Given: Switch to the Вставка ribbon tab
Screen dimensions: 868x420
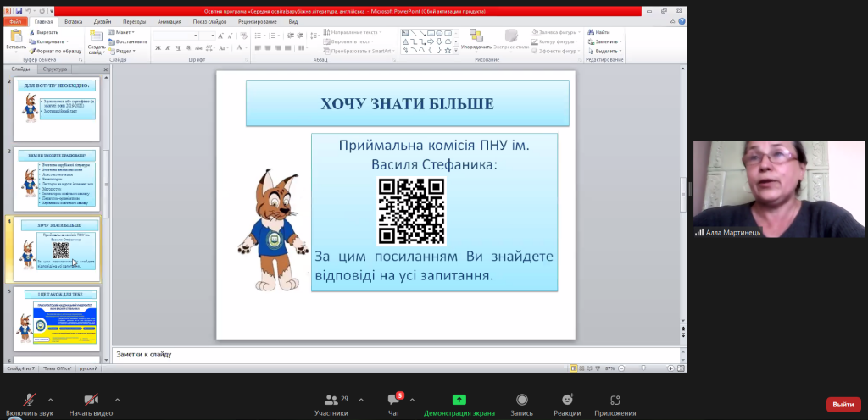Looking at the screenshot, I should [x=73, y=21].
